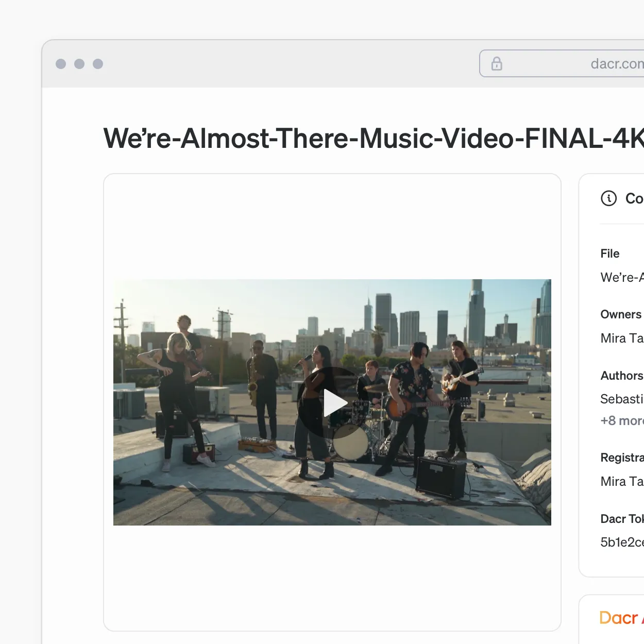Click the owner name Mira Ta…

pyautogui.click(x=622, y=338)
